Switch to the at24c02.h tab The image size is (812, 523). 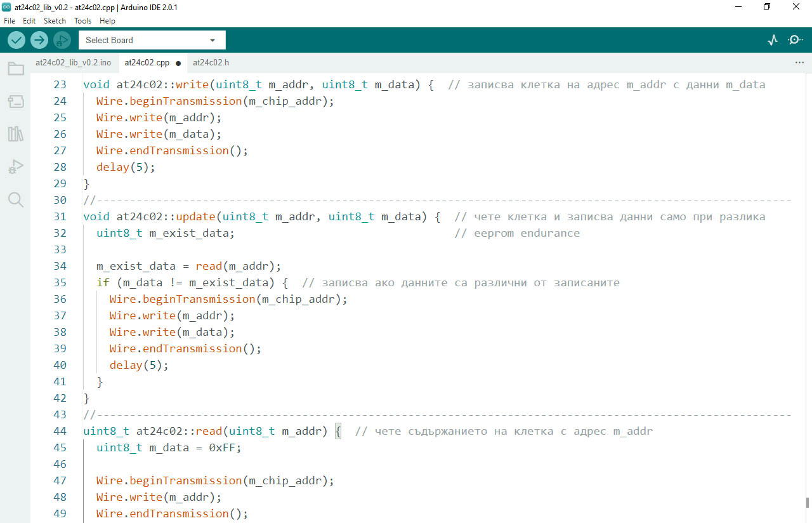tap(211, 63)
